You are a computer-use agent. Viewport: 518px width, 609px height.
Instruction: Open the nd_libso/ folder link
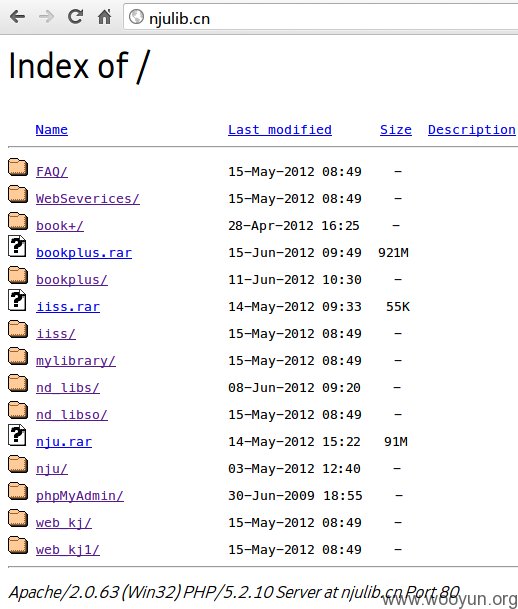(72, 415)
